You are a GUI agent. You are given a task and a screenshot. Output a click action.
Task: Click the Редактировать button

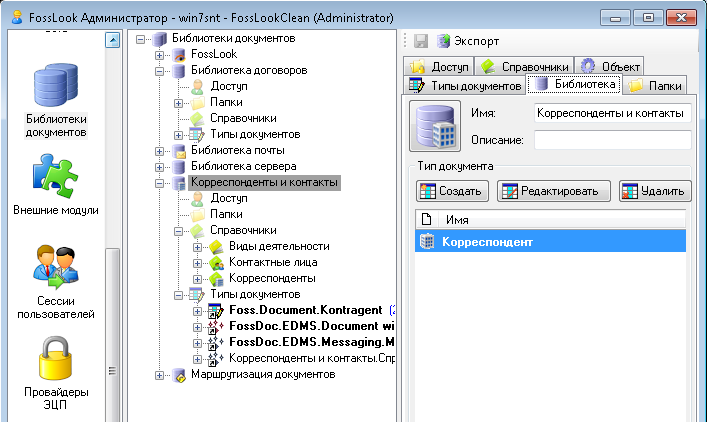click(554, 191)
